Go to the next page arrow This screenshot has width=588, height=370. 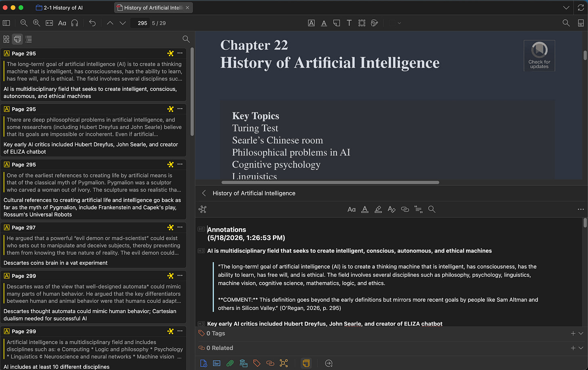[x=123, y=23]
